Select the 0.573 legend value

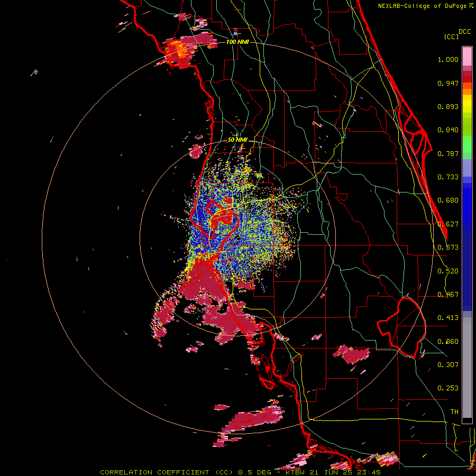[x=448, y=248]
